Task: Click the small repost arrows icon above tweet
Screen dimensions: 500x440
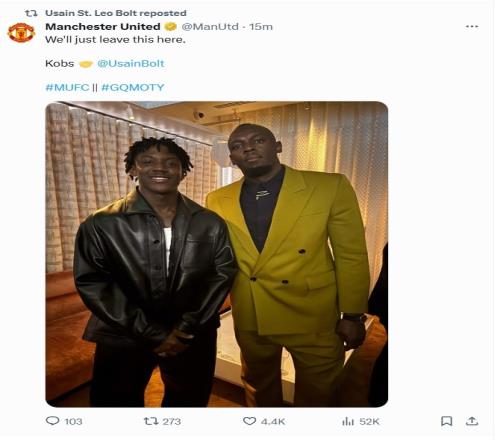Action: pyautogui.click(x=31, y=13)
